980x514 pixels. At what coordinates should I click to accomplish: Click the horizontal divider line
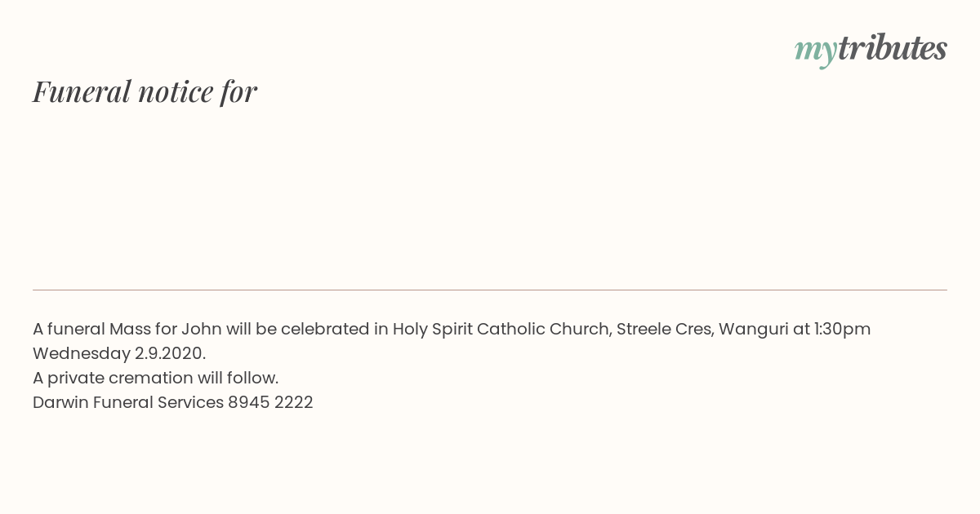(490, 290)
